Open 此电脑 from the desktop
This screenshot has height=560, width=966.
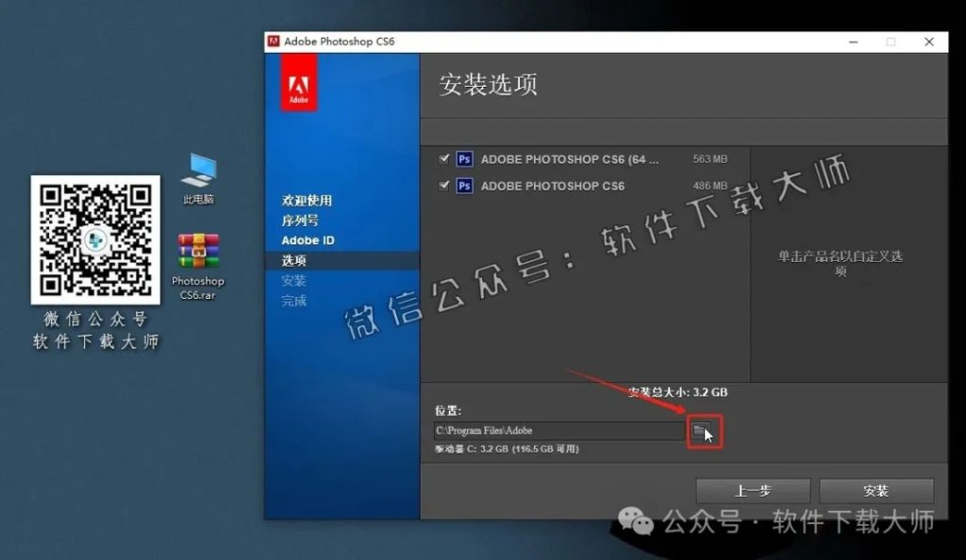pos(198,172)
